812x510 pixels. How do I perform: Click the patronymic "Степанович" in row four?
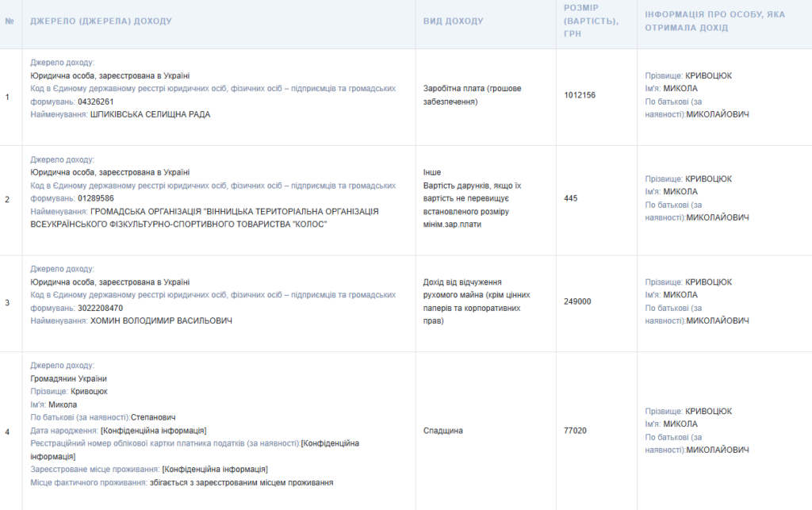[152, 417]
